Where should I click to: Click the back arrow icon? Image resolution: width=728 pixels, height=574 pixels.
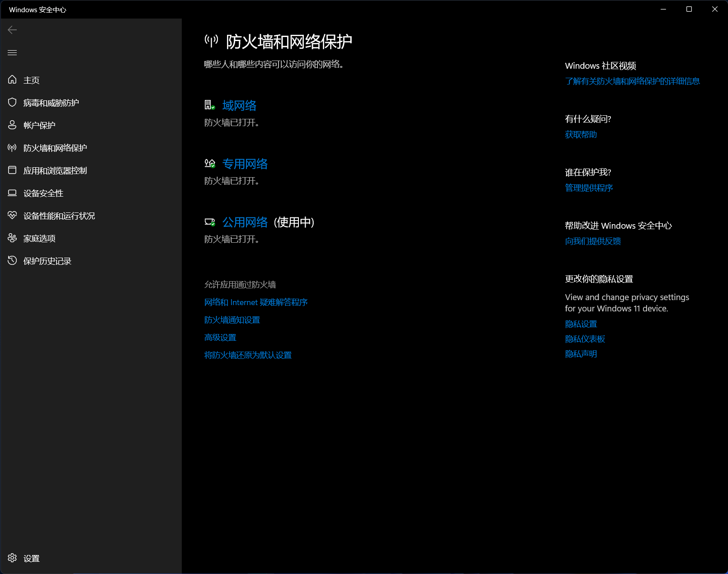pos(12,30)
